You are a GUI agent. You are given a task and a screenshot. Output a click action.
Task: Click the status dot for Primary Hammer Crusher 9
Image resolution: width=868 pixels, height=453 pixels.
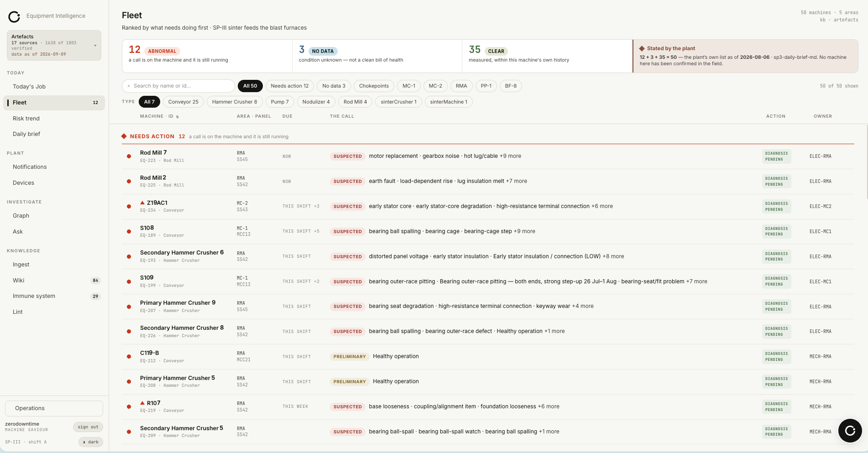click(x=129, y=307)
